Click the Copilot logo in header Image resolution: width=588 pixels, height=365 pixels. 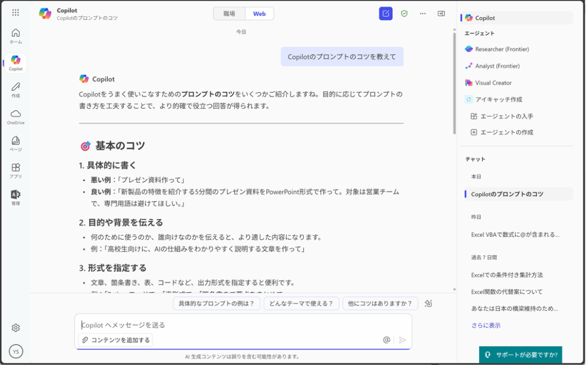[x=45, y=14]
